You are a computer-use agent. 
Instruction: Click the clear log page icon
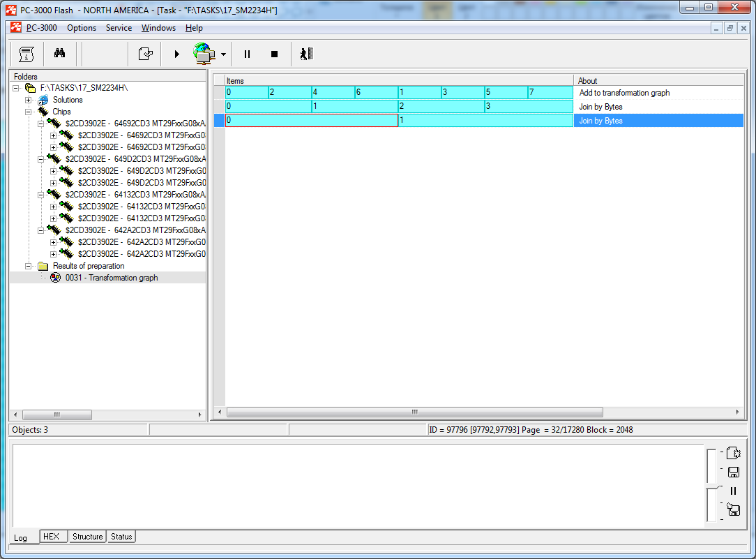click(x=733, y=453)
